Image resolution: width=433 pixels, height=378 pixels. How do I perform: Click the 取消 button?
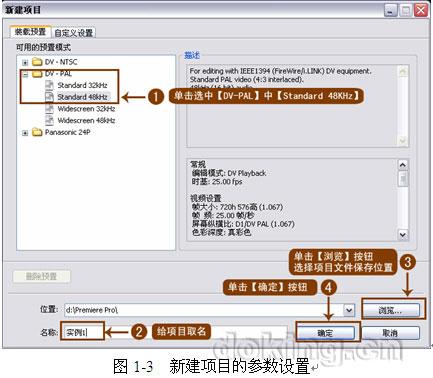click(390, 333)
